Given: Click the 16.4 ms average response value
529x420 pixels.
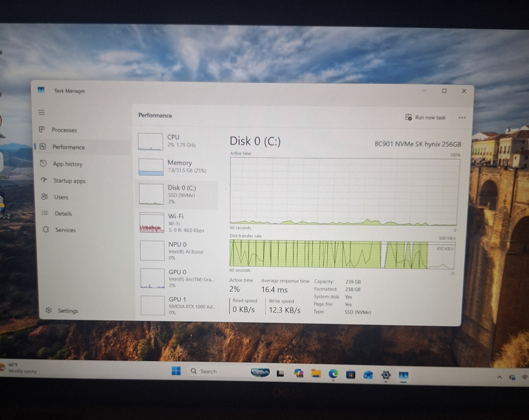Looking at the screenshot, I should click(274, 290).
